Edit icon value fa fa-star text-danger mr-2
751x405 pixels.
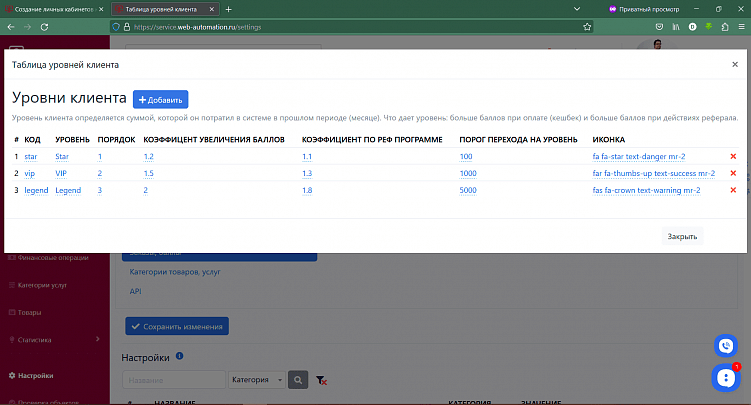[639, 157]
